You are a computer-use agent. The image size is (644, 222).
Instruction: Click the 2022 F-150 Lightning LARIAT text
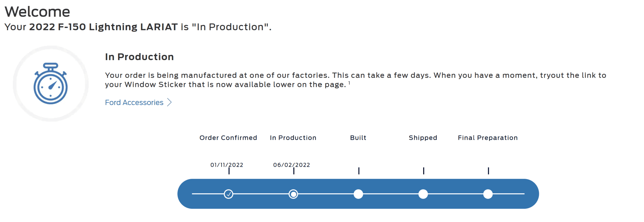[x=103, y=27]
